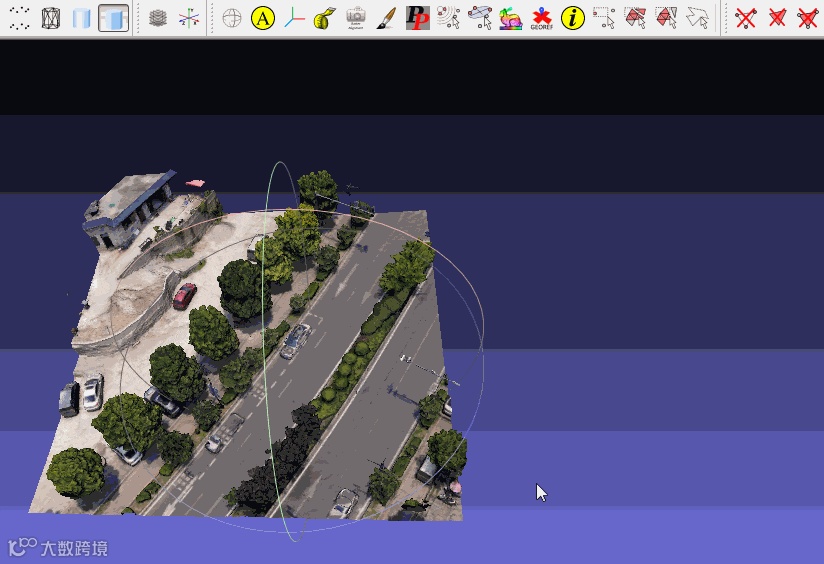Click the trackball globe icon
The height and width of the screenshot is (564, 824).
[232, 18]
